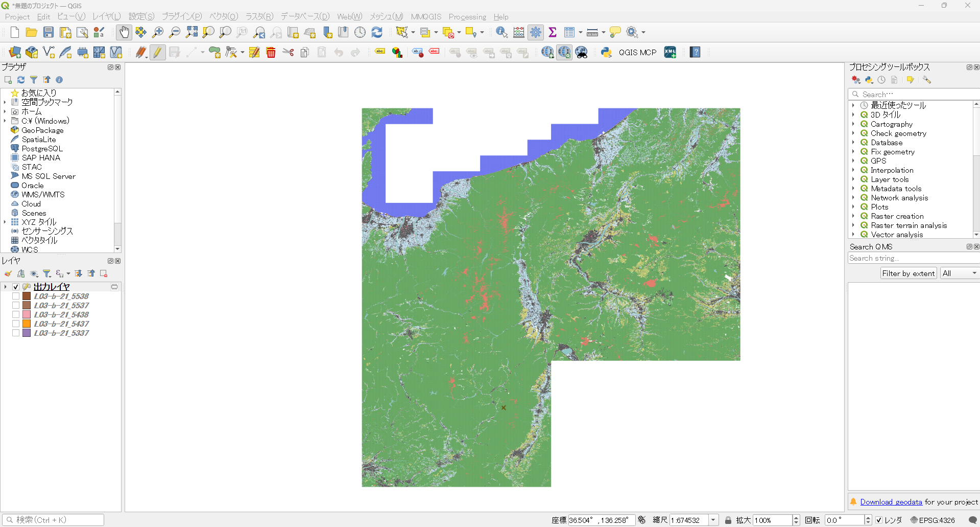980x527 pixels.
Task: Enable the L03-b-21_5337 layer checkbox
Action: (16, 333)
